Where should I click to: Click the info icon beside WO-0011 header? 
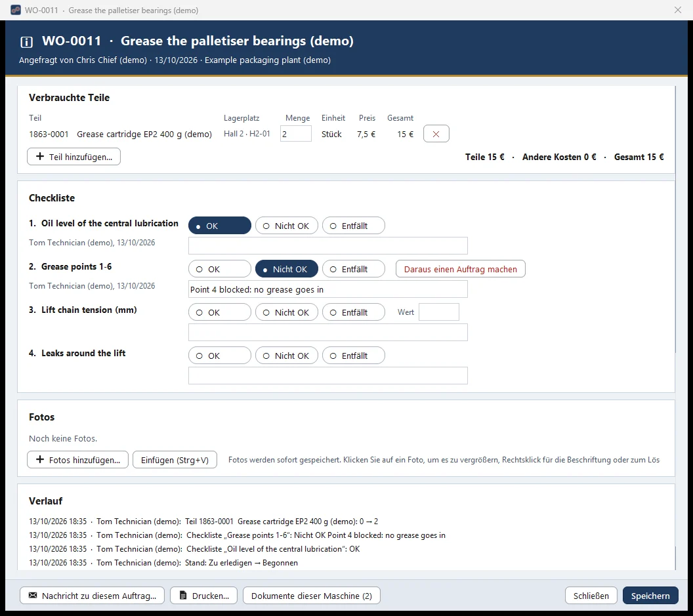(x=26, y=42)
